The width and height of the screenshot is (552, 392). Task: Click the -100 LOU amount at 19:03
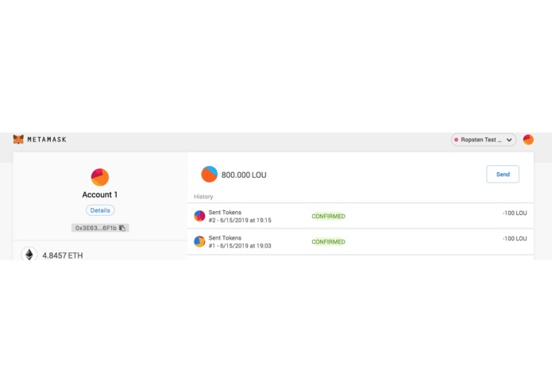[515, 239]
